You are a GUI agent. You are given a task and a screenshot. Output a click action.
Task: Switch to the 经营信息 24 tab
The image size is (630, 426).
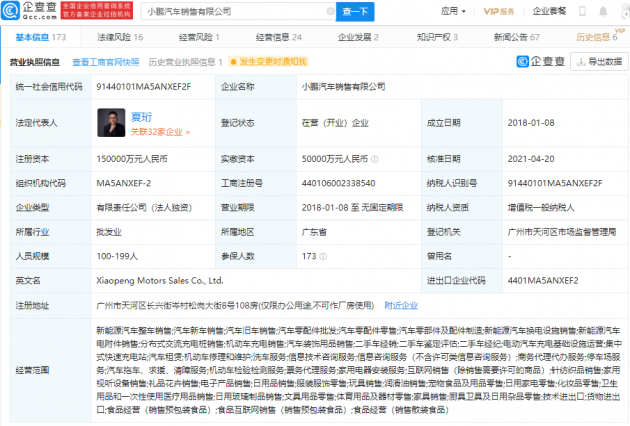coord(278,37)
